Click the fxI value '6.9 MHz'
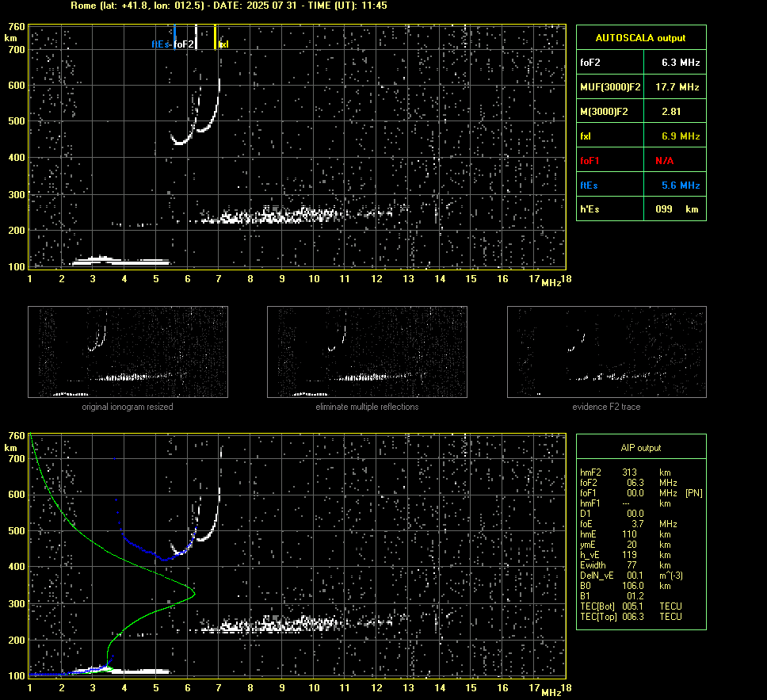The image size is (767, 700). 681,136
